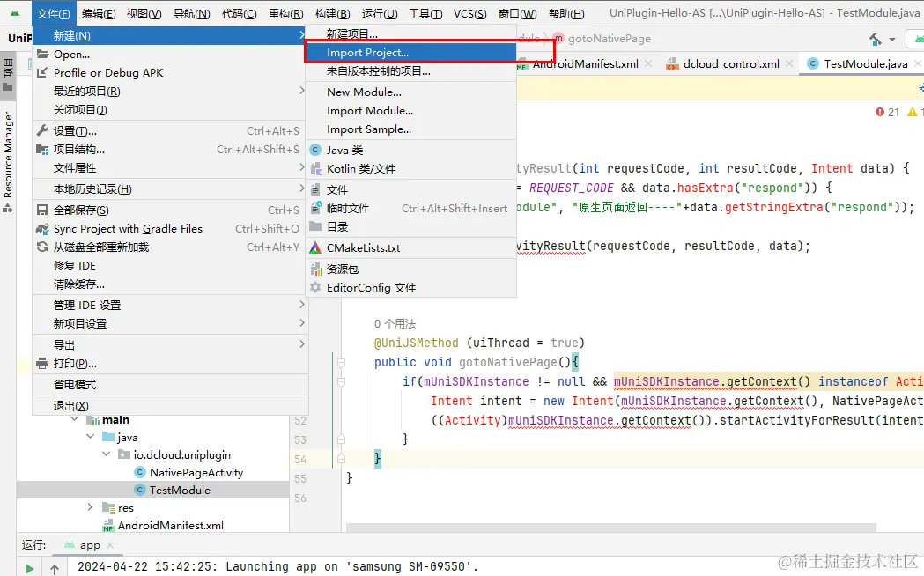Click the 从磁盘全部重新加载 reload icon
This screenshot has width=924, height=576.
tap(42, 247)
